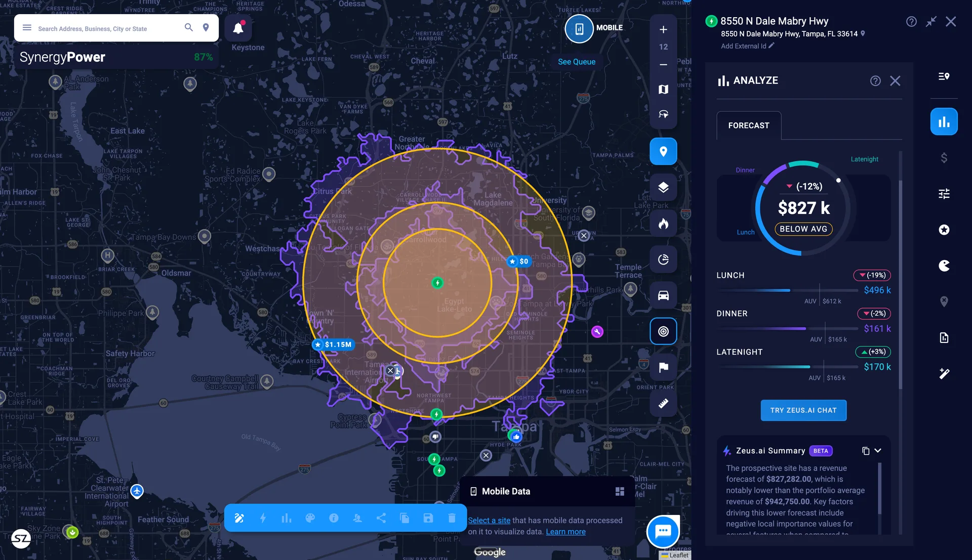
Task: Click the $1.15M site marker
Action: (x=333, y=344)
